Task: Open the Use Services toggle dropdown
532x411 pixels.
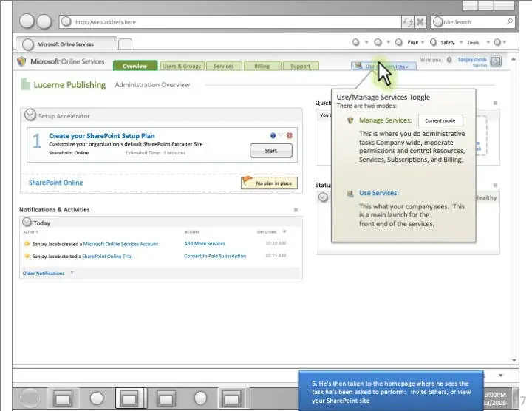Action: pyautogui.click(x=383, y=67)
